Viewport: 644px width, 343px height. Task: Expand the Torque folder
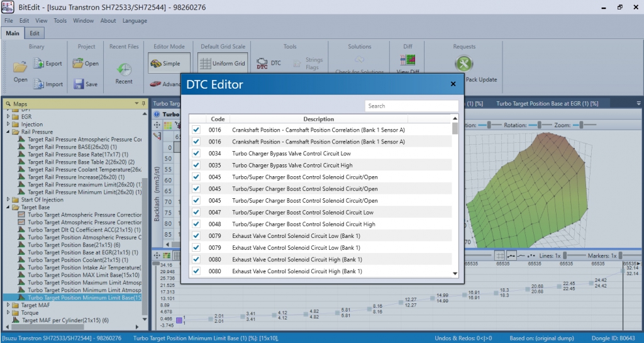click(x=8, y=313)
